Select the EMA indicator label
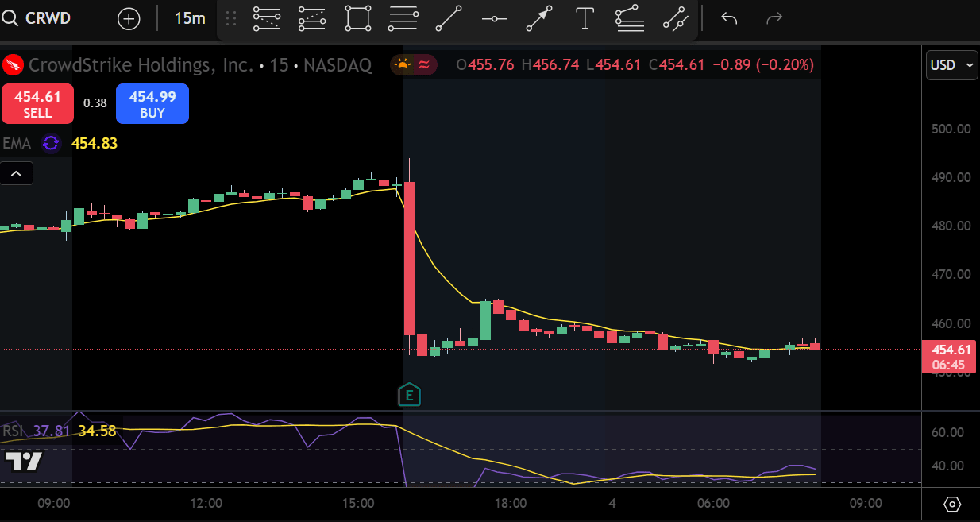 click(17, 143)
